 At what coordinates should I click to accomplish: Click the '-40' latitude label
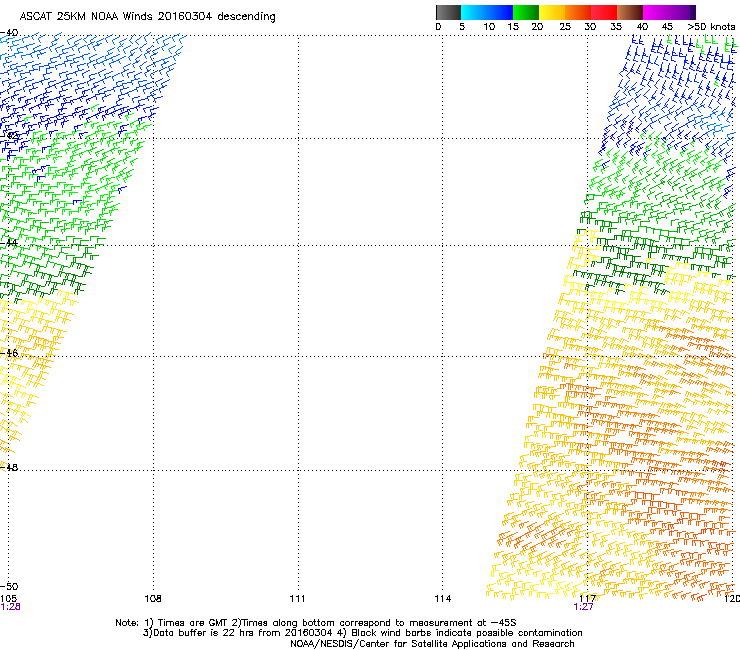click(9, 33)
